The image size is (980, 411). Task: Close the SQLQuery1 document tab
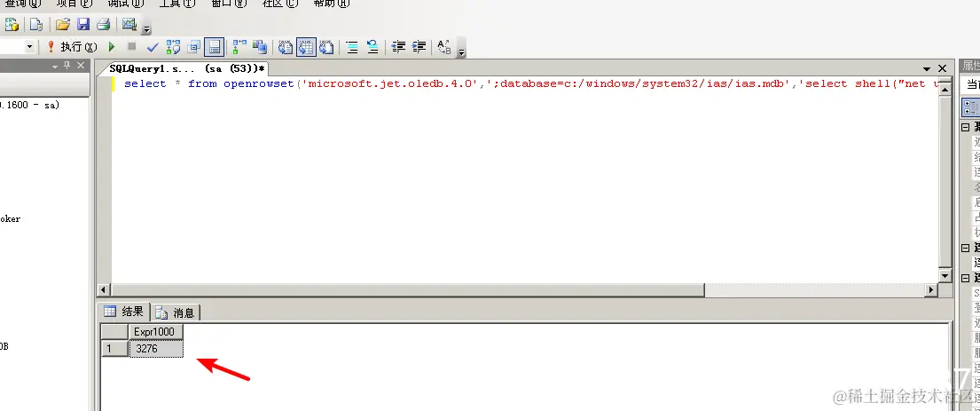(943, 68)
